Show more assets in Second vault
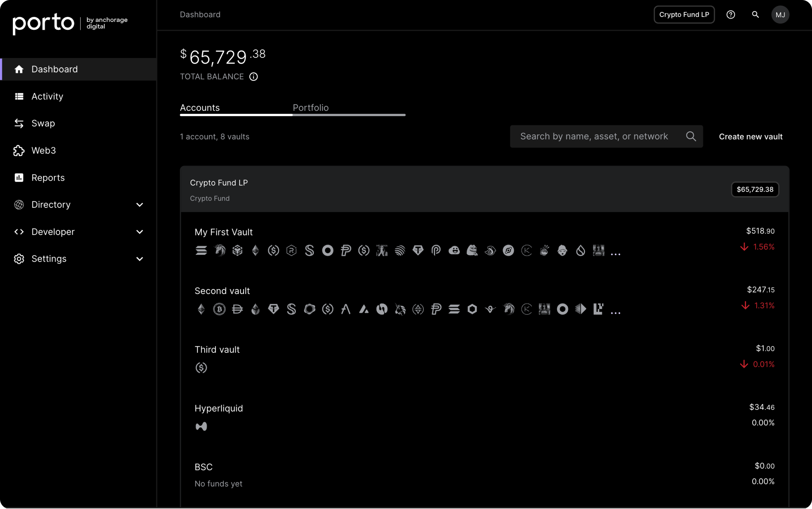Viewport: 812px width, 509px height. (x=615, y=313)
